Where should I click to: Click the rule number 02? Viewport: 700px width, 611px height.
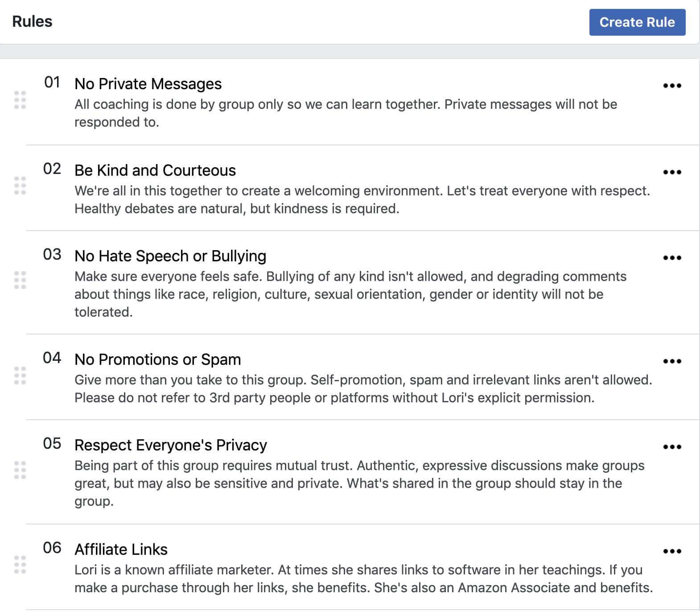tap(52, 169)
